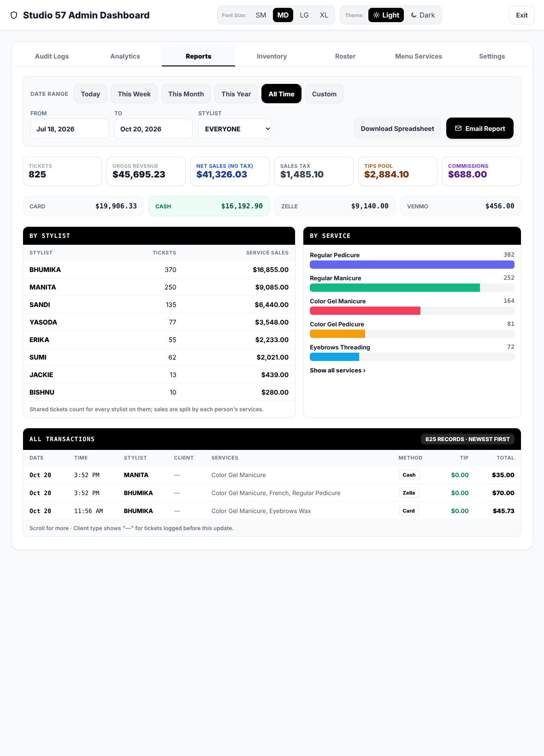Choose the Custom date range
Viewport: 544px width, 756px height.
point(324,94)
